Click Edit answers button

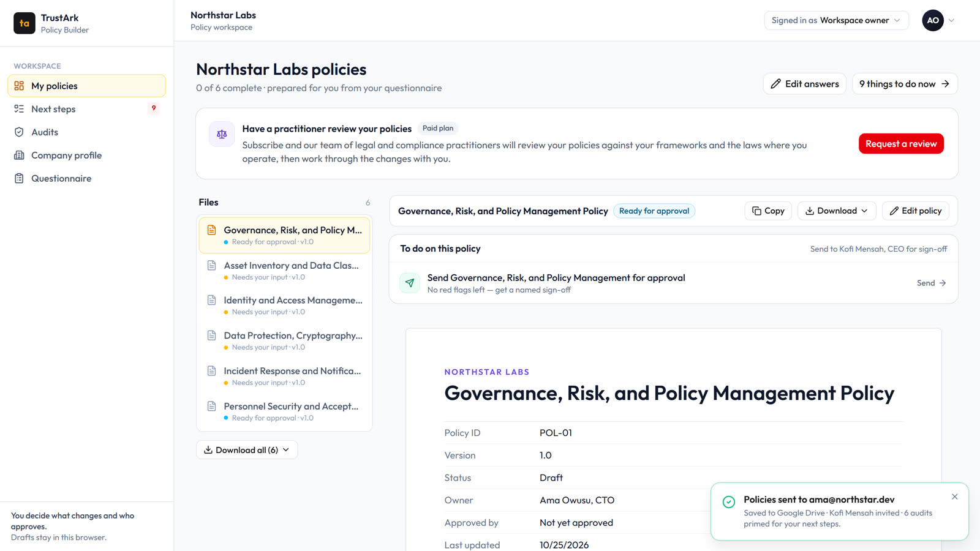(805, 84)
